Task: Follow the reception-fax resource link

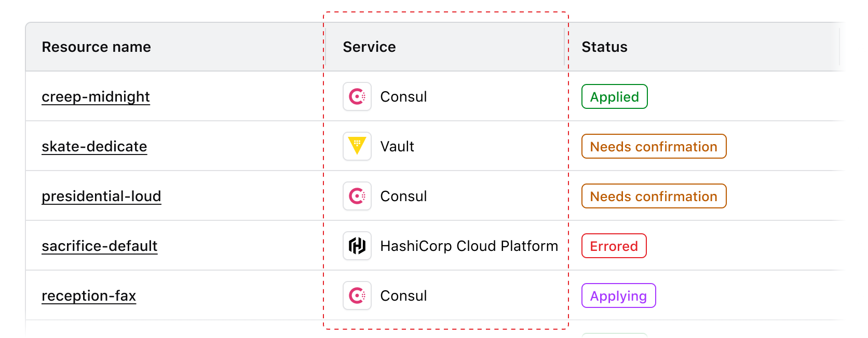Action: tap(89, 296)
